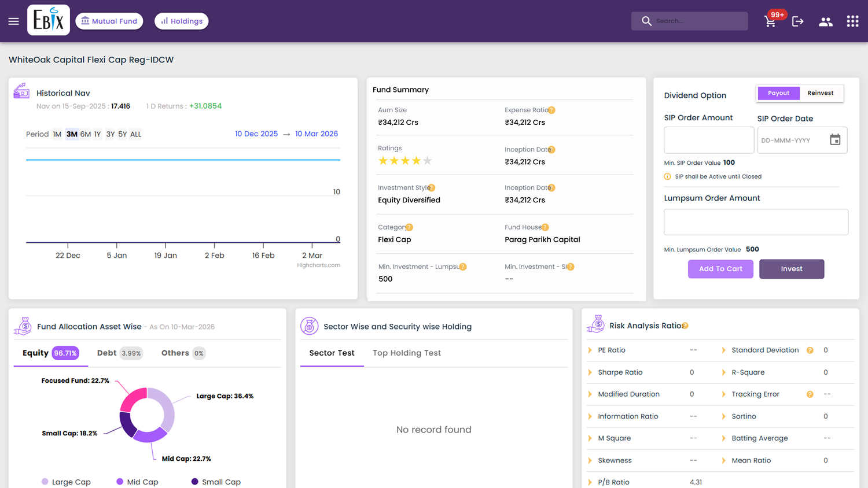Switch to the Others allocation tab
Screen dimensions: 868x488
(183, 353)
